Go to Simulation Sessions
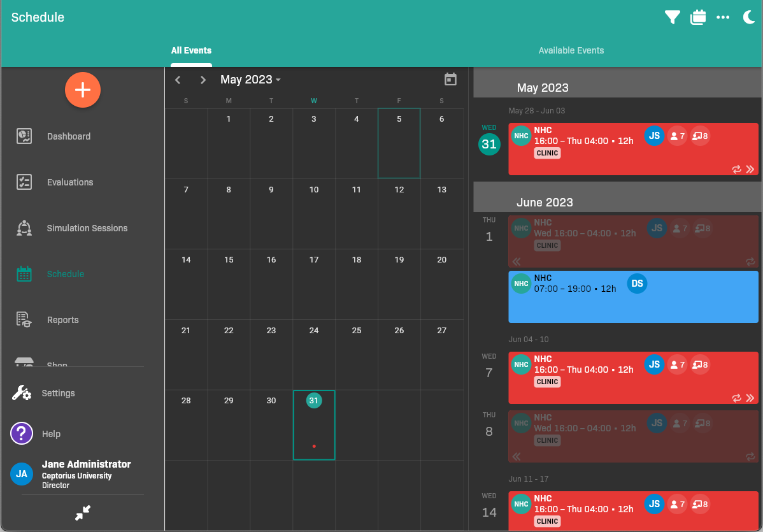Screen dimensions: 763x532 coord(87,228)
